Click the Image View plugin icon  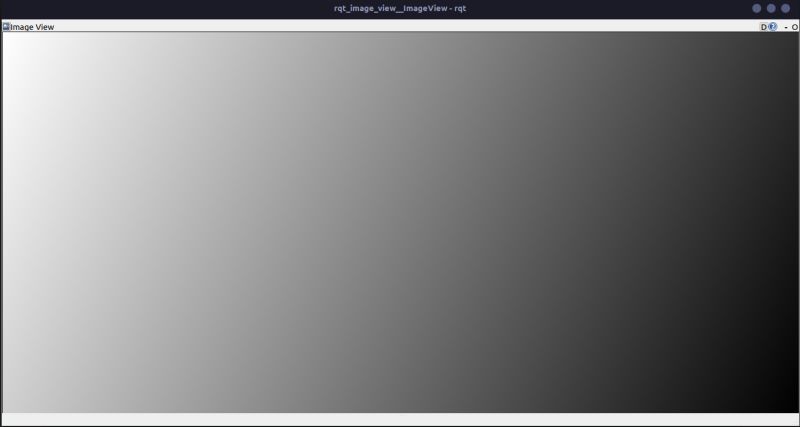coord(6,27)
